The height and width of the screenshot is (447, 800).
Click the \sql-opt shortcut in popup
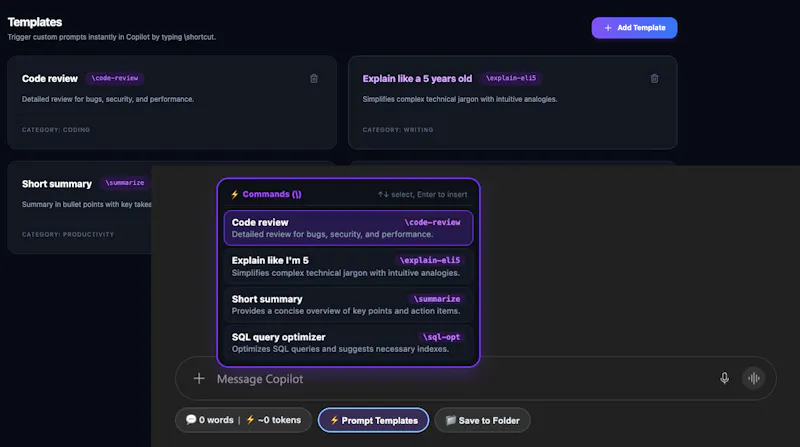click(441, 337)
